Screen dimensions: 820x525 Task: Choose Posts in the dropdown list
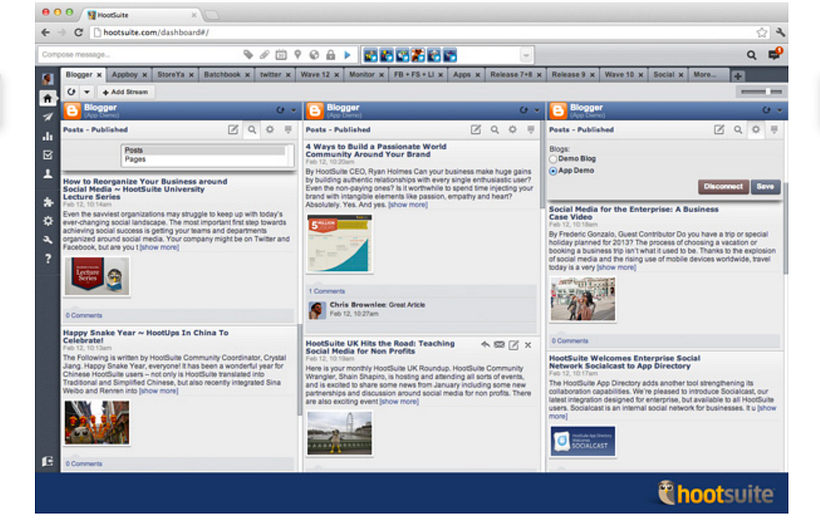pyautogui.click(x=205, y=150)
